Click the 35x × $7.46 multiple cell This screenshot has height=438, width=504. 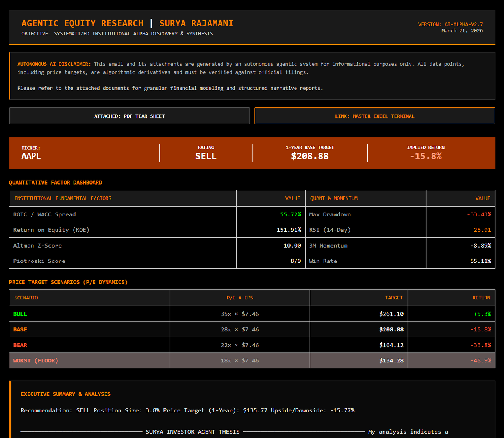tap(240, 314)
